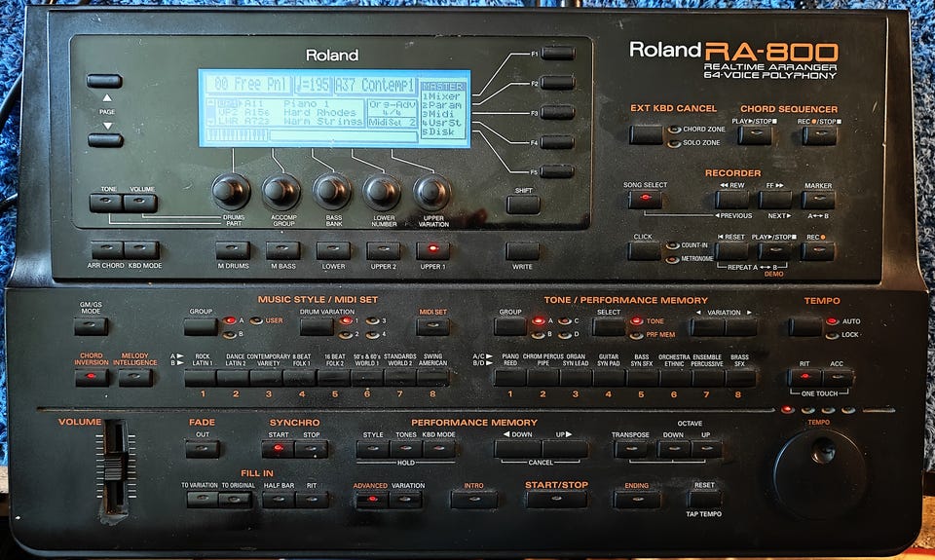Click the DRUMS PART knob

click(230, 191)
